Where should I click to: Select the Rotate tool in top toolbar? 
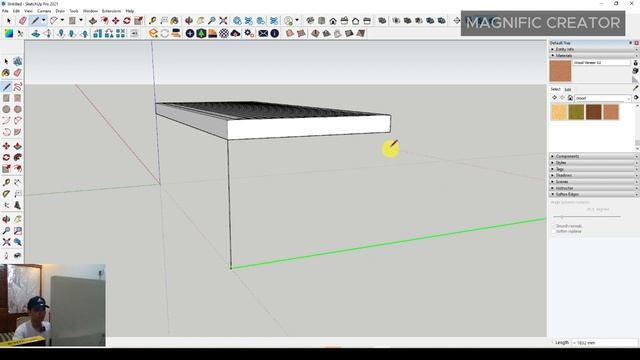click(x=127, y=20)
